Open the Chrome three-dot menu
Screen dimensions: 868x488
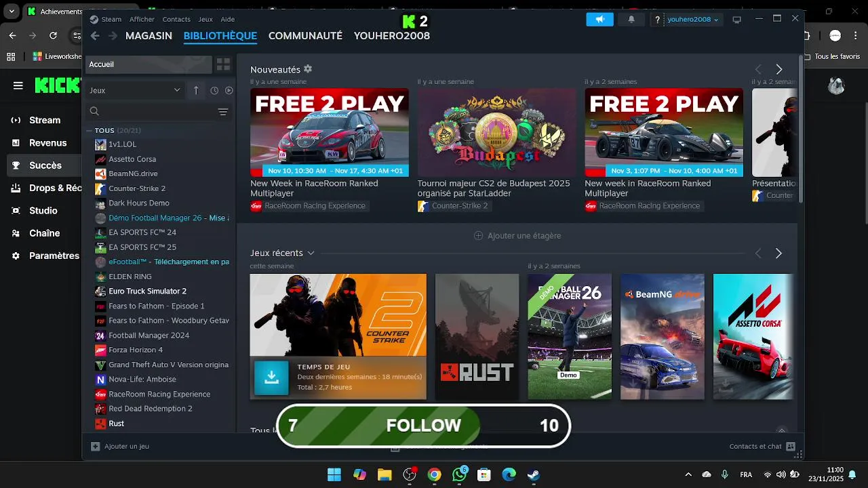coord(854,35)
